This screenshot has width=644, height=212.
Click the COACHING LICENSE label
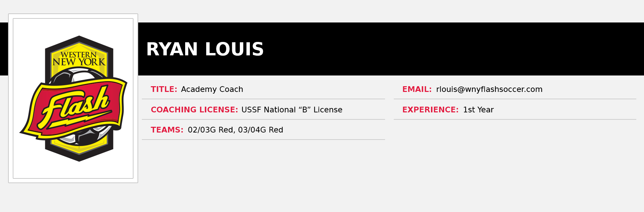coord(194,110)
